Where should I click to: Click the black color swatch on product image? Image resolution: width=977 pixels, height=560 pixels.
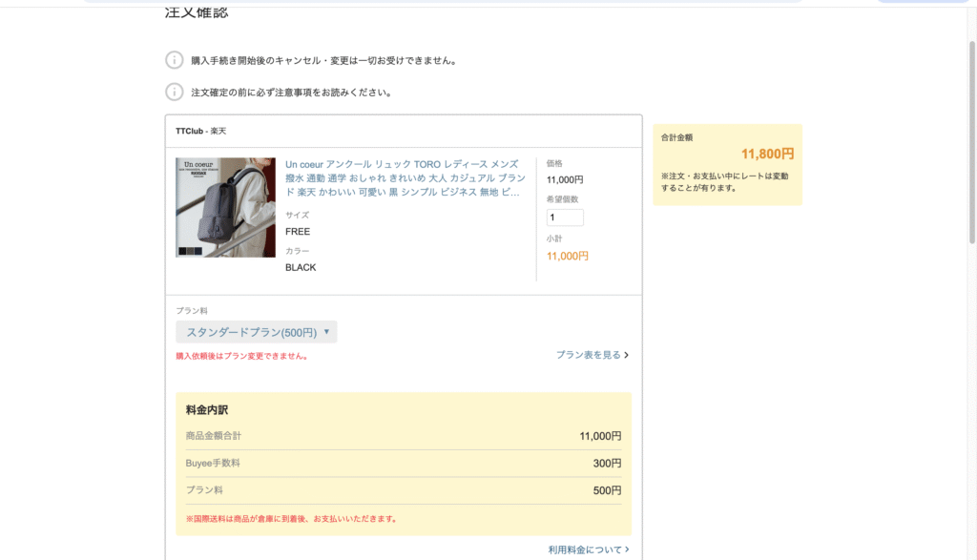[182, 252]
